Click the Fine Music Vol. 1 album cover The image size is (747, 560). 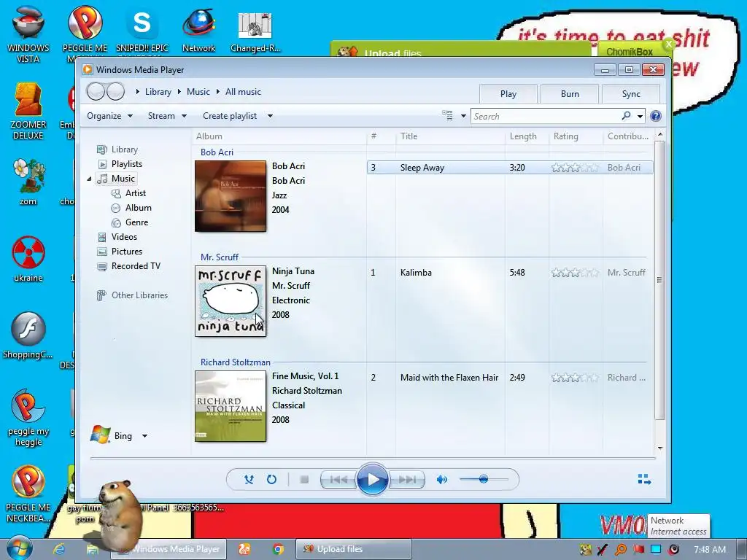(x=231, y=406)
